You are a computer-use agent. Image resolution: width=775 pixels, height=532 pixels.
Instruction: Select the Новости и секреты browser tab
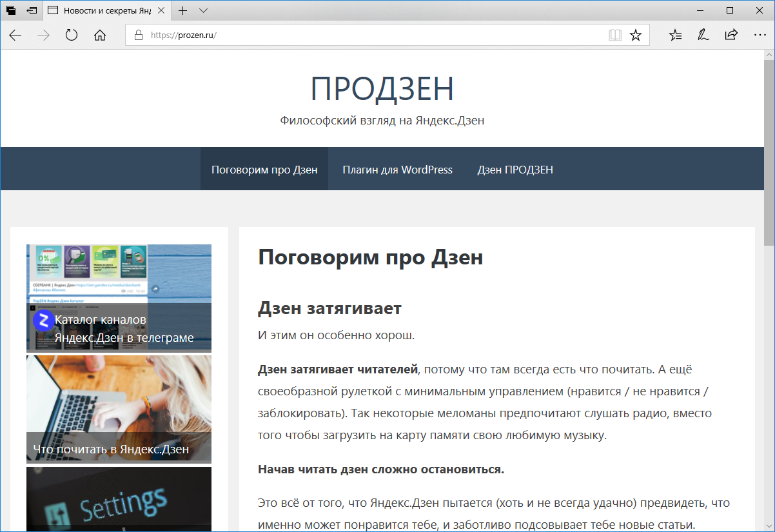[107, 10]
